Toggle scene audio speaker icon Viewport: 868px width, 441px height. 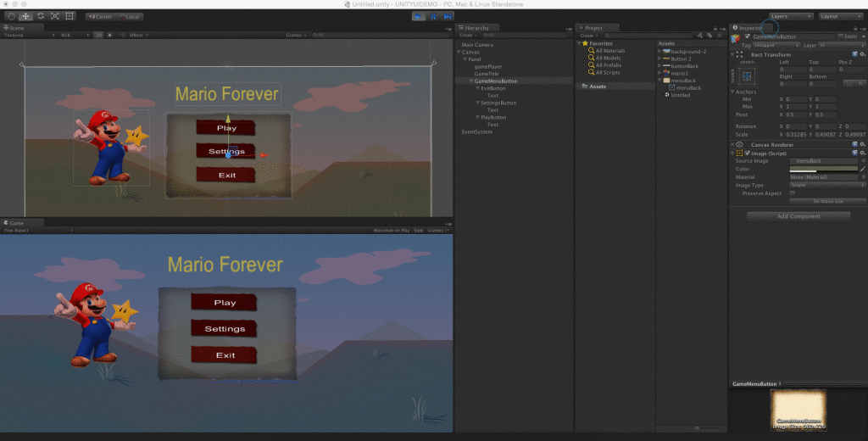tap(121, 35)
